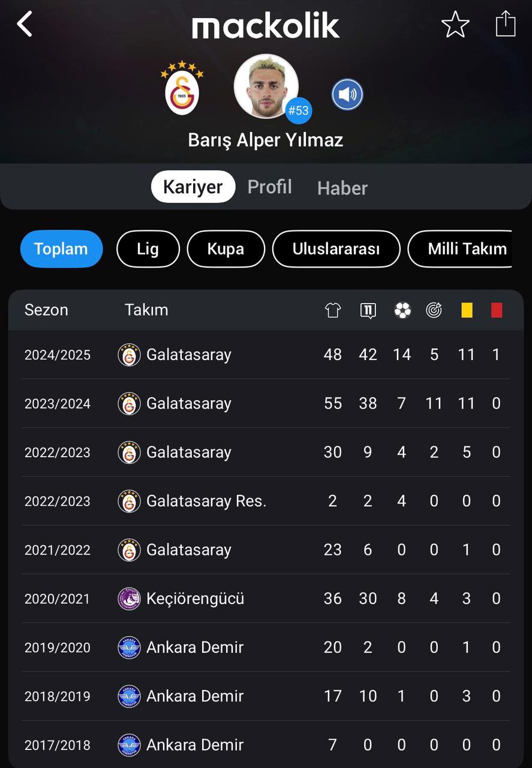Open the Haber tab
Viewport: 532px width, 768px height.
point(342,188)
